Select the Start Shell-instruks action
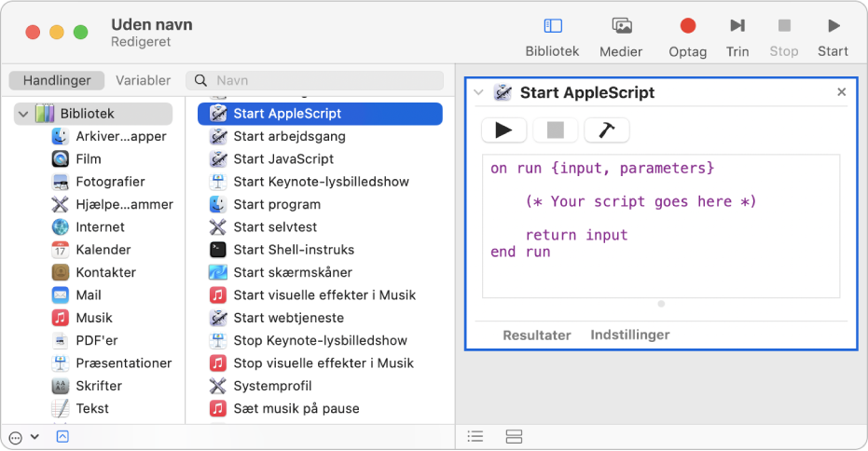Image resolution: width=868 pixels, height=451 pixels. 293,250
